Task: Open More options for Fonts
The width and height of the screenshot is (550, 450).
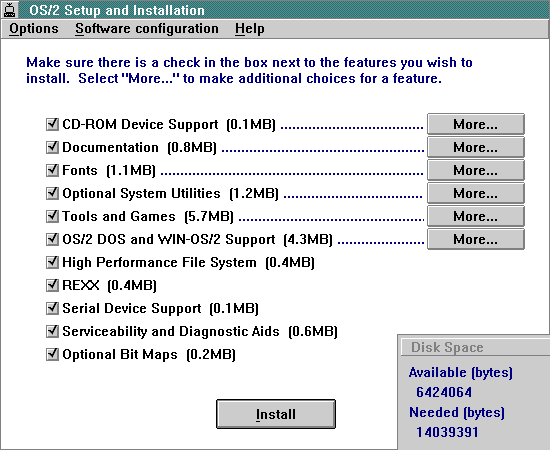Action: [x=476, y=170]
